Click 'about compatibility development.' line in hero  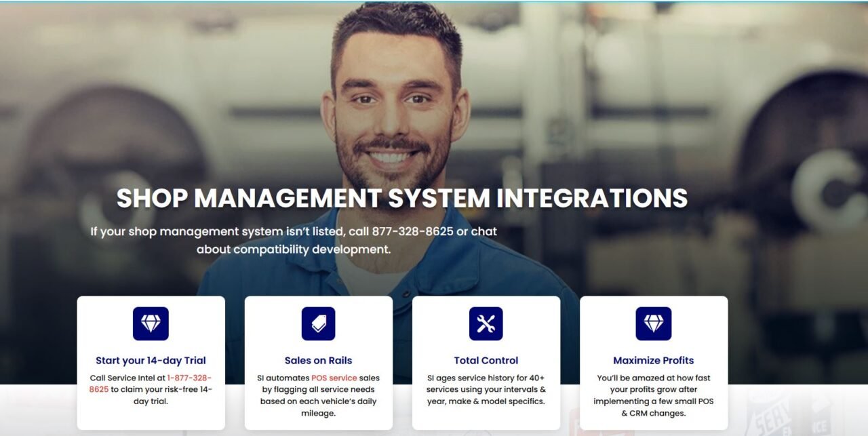(294, 250)
